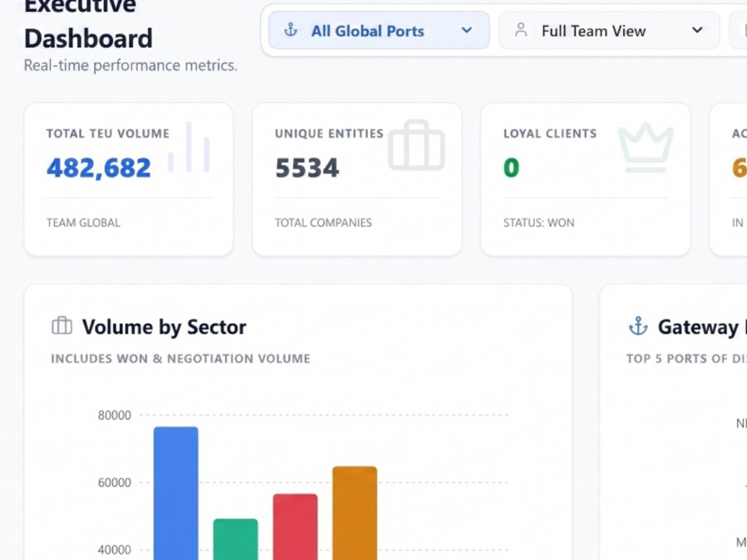Open the Full Team View dropdown
The height and width of the screenshot is (560, 747).
click(609, 31)
